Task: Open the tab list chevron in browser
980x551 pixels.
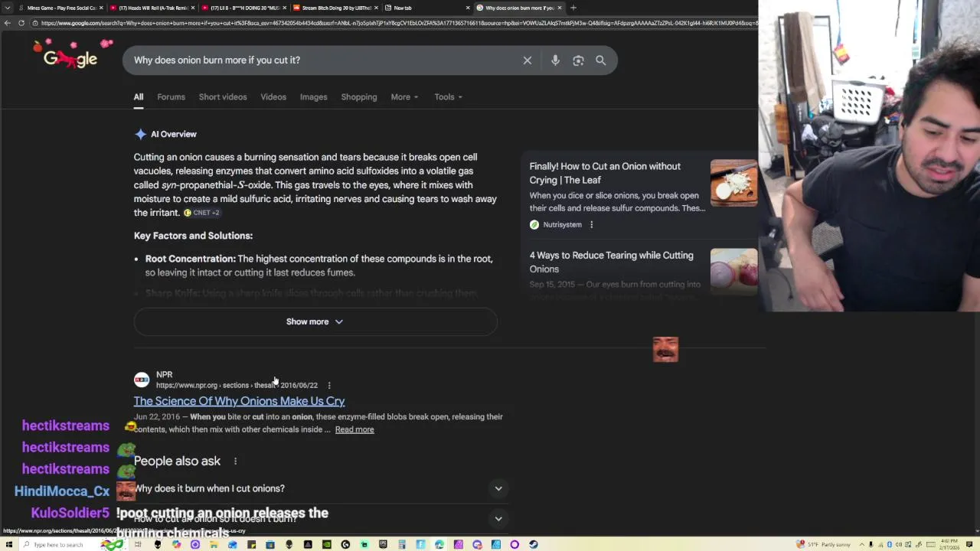Action: (x=8, y=8)
